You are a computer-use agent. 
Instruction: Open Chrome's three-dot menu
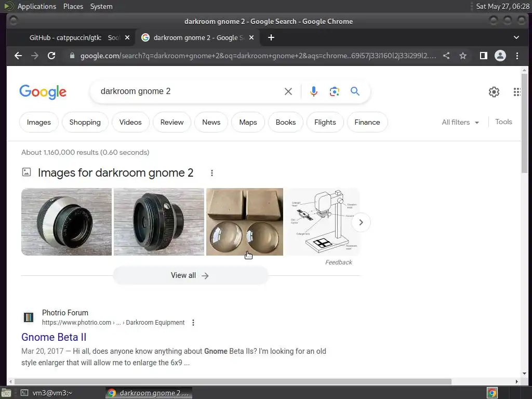click(517, 56)
